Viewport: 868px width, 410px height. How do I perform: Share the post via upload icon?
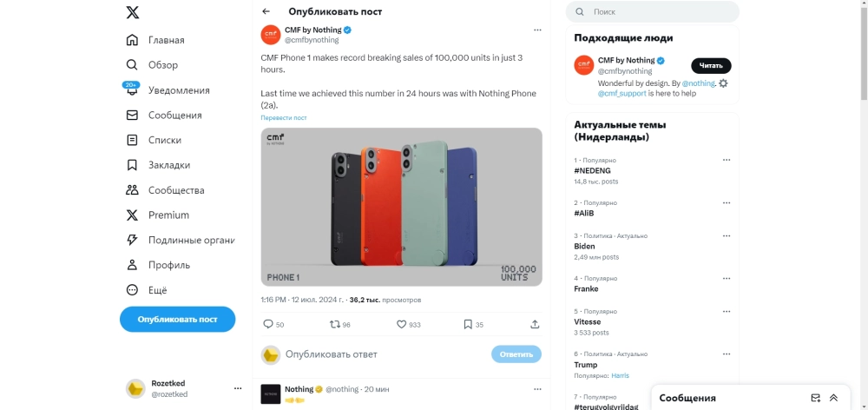point(535,324)
